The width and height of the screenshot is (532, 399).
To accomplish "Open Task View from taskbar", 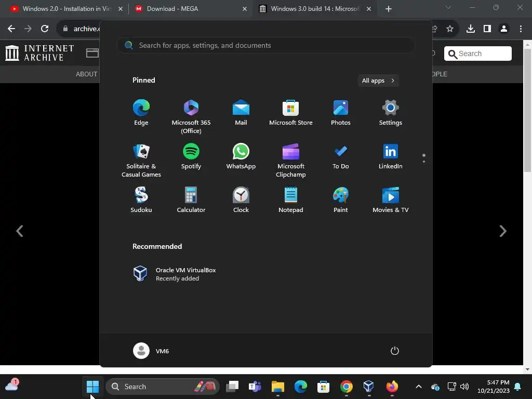I will coord(232,387).
